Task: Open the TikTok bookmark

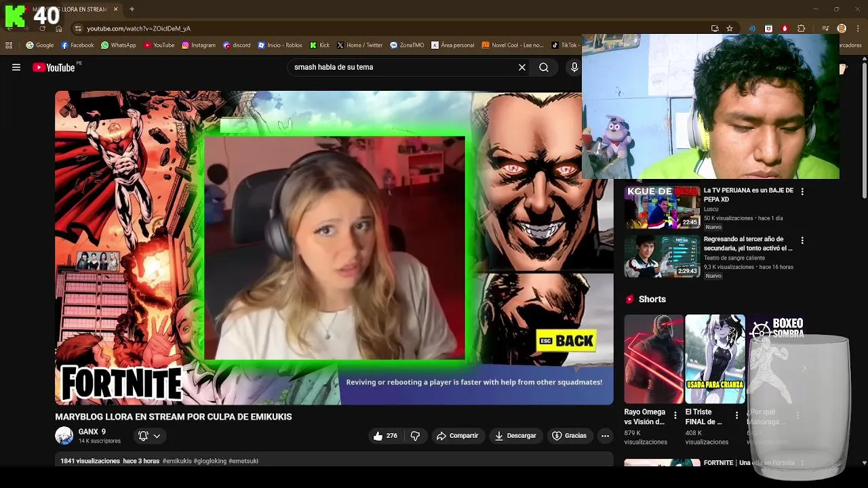Action: pos(564,45)
